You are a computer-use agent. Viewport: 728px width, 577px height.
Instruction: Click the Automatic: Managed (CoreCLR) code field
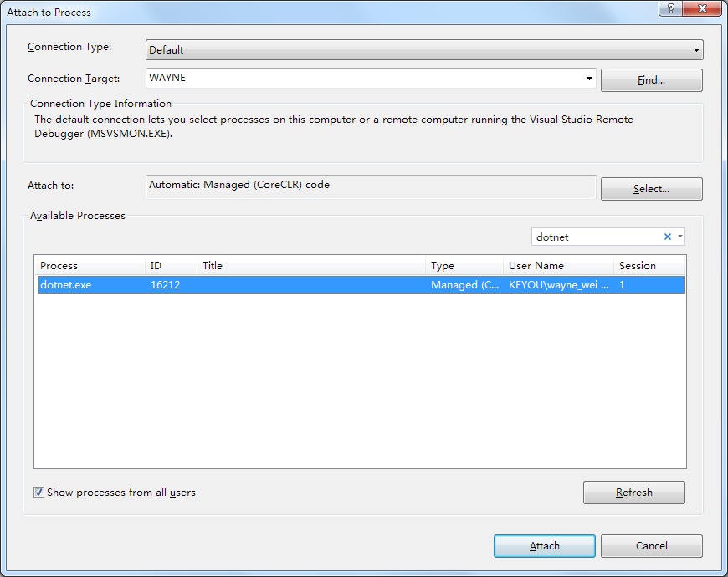(371, 187)
